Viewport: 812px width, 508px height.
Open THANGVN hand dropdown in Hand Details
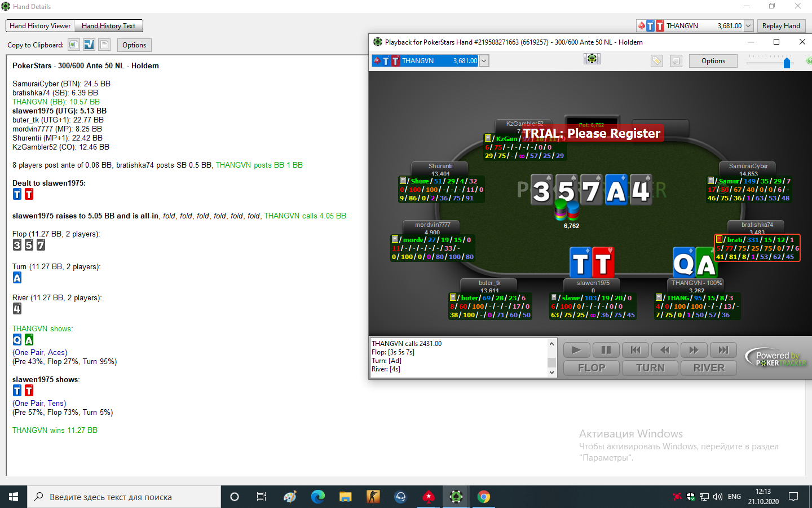748,26
